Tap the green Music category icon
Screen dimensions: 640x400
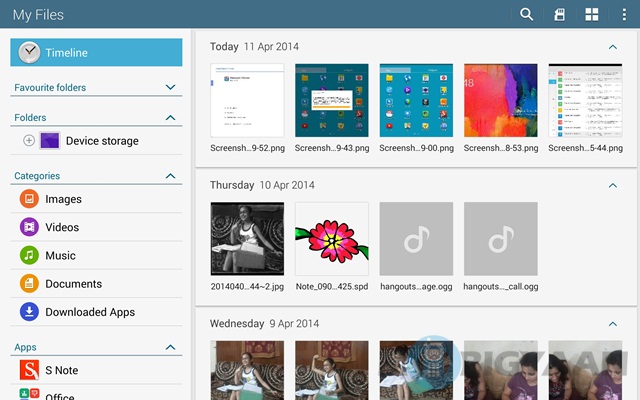(29, 255)
